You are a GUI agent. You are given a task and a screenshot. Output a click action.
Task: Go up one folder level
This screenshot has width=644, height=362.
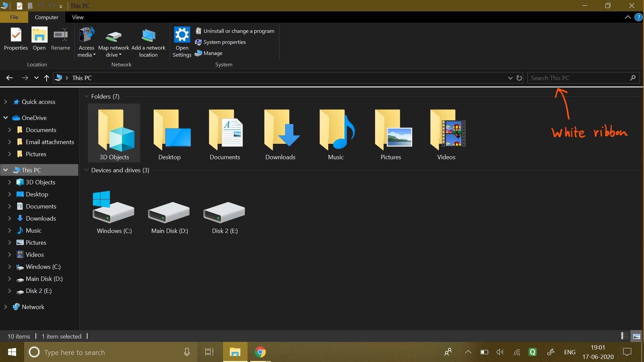(x=47, y=78)
